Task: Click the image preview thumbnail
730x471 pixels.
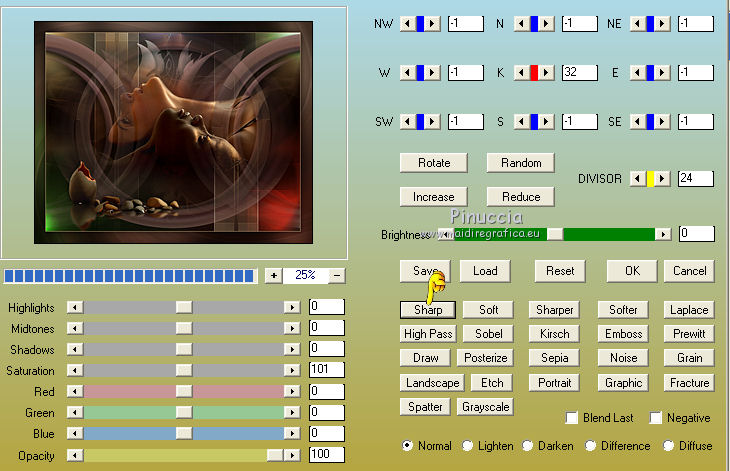Action: coord(173,132)
